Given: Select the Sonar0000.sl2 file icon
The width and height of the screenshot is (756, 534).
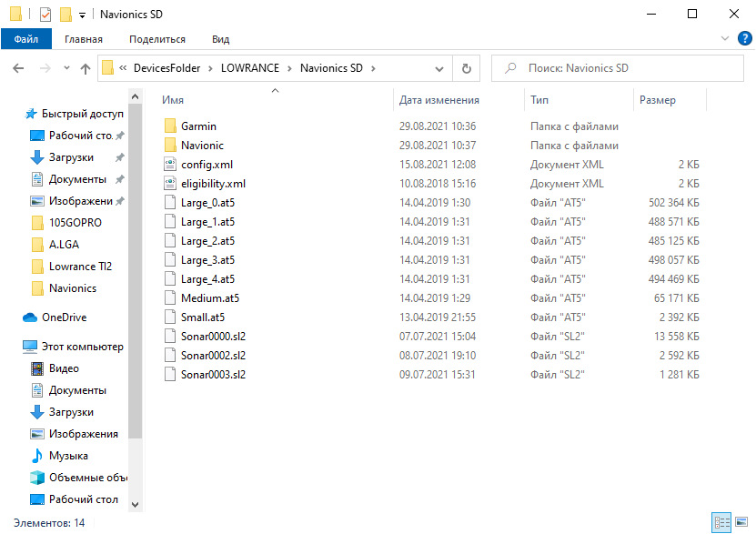Looking at the screenshot, I should (170, 336).
